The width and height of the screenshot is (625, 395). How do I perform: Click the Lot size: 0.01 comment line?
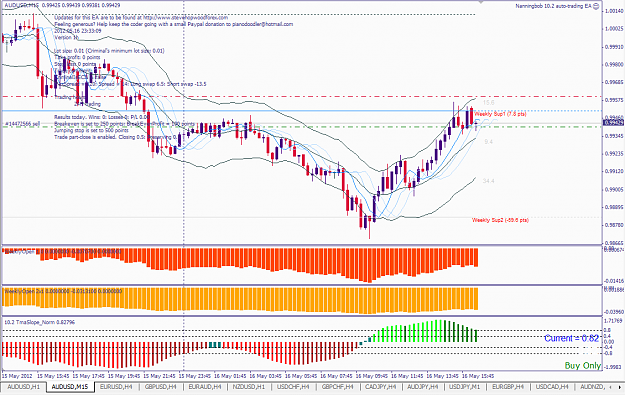[109, 51]
